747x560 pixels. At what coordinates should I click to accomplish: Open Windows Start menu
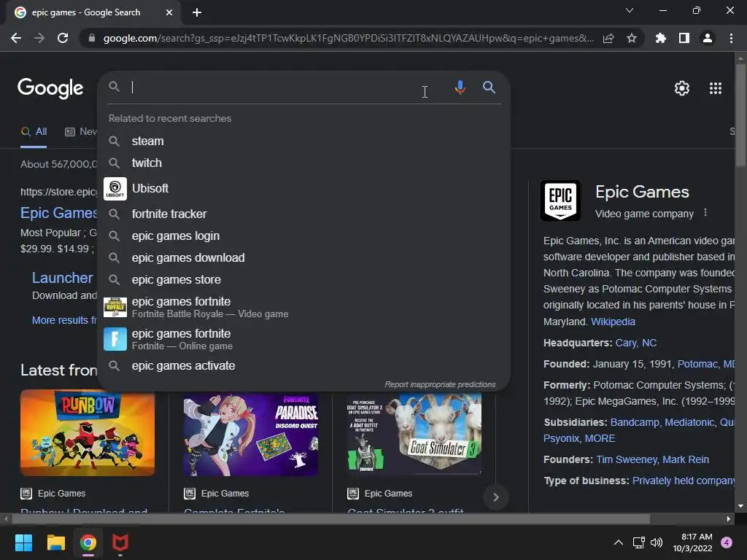pyautogui.click(x=23, y=542)
